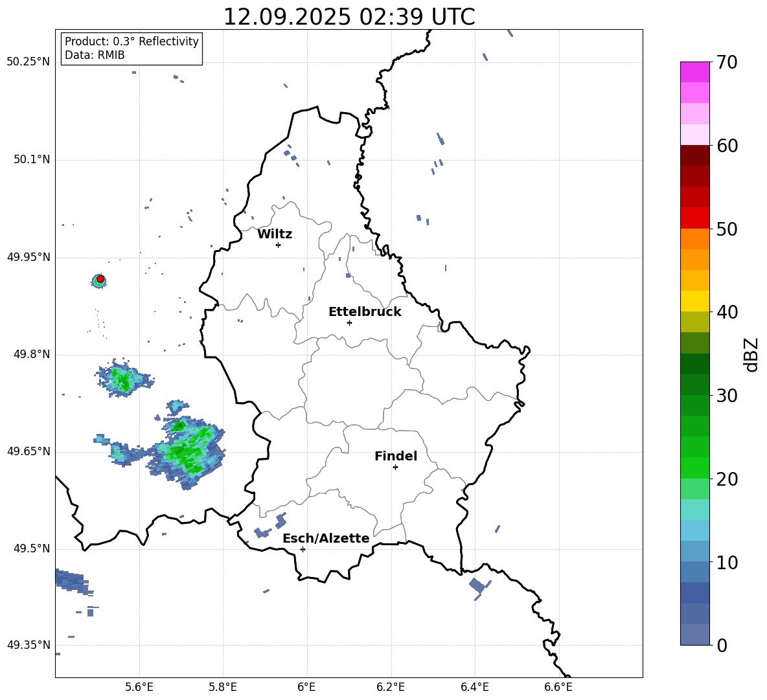This screenshot has width=767, height=700.
Task: Click the 49.95°N latitude label
Action: tap(29, 257)
